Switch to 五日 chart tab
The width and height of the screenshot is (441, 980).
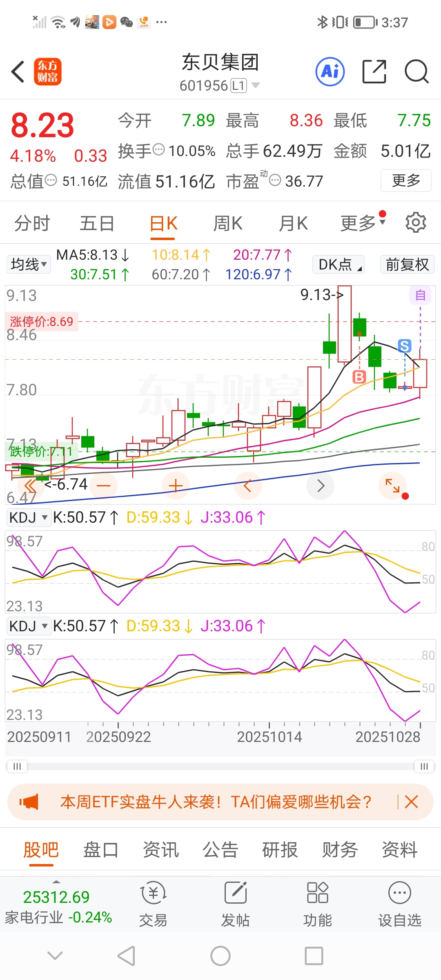click(97, 223)
